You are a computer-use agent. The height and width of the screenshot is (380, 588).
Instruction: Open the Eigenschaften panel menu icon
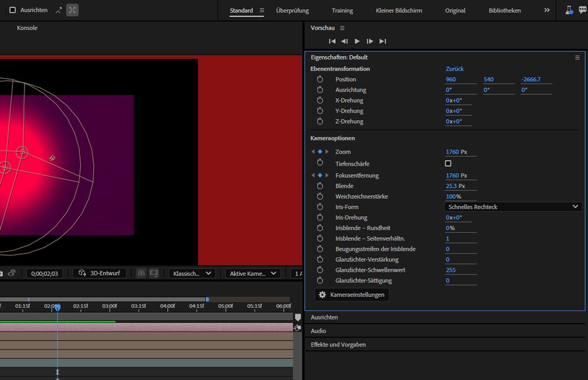[577, 57]
